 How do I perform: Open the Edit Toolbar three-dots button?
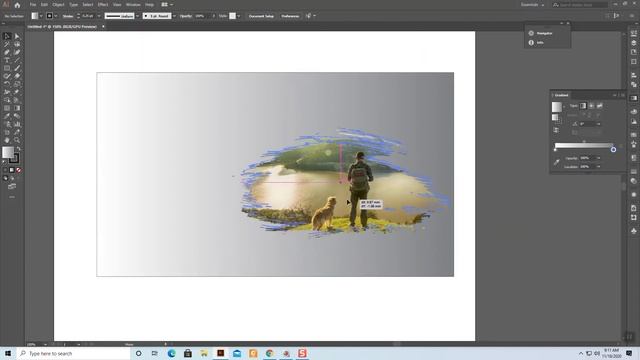point(12,197)
